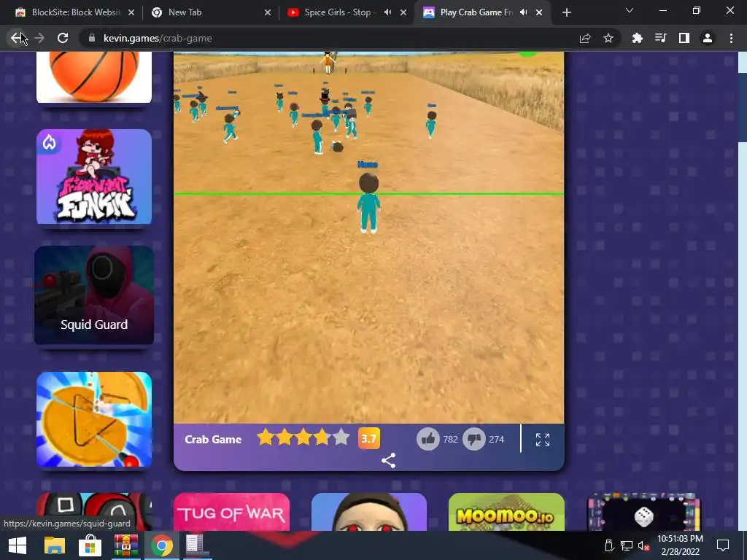Dislike Crab Game with the thumbs down
This screenshot has width=747, height=560.
click(474, 438)
